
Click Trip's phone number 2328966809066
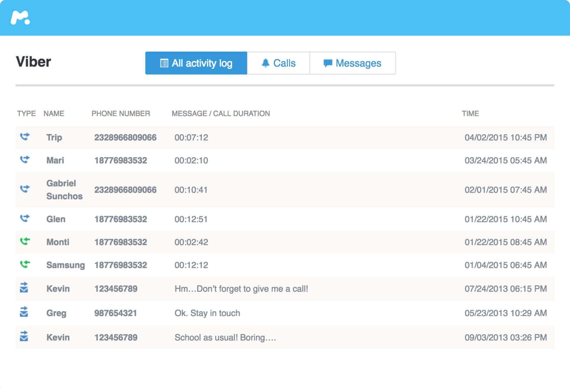click(125, 138)
